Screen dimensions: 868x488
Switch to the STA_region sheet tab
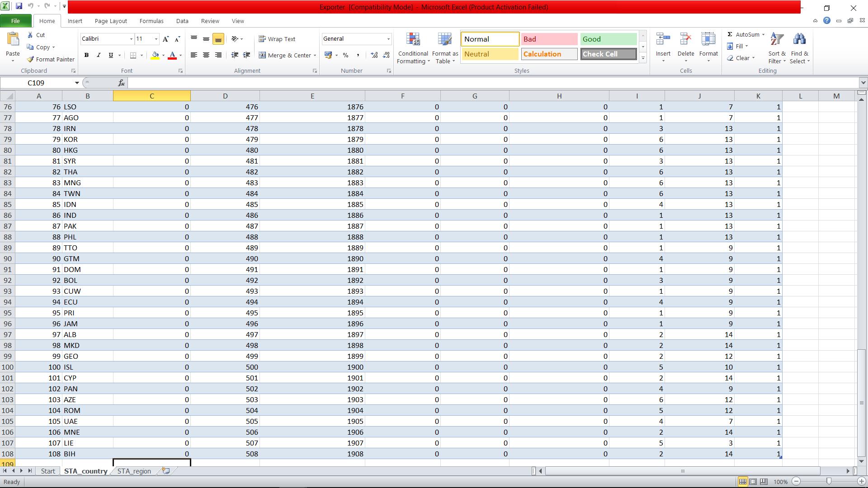pos(134,471)
